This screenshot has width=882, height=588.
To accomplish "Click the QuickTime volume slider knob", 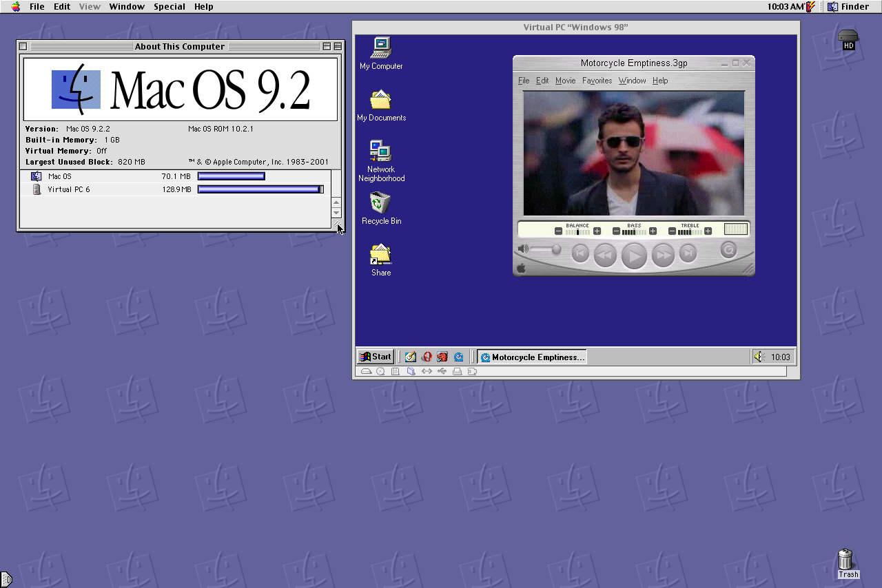I will (556, 249).
